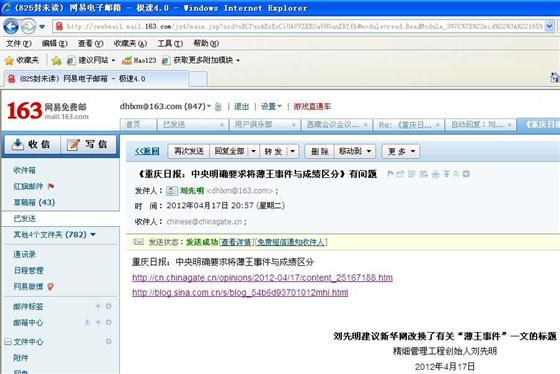Open the 移动到 dropdown
This screenshot has height=374, width=560.
click(x=355, y=151)
